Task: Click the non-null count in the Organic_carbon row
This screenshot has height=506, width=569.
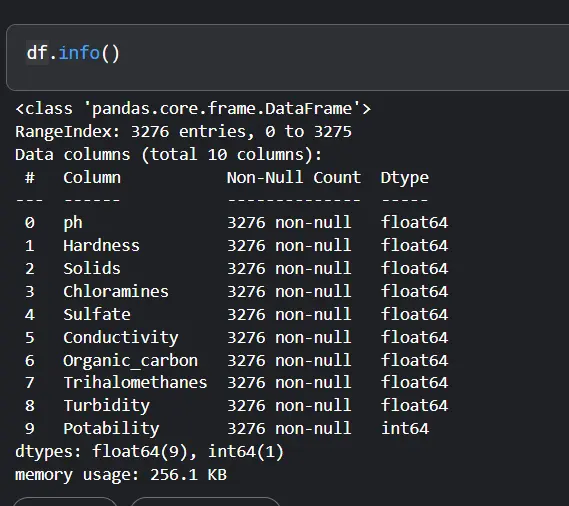Action: pyautogui.click(x=289, y=360)
